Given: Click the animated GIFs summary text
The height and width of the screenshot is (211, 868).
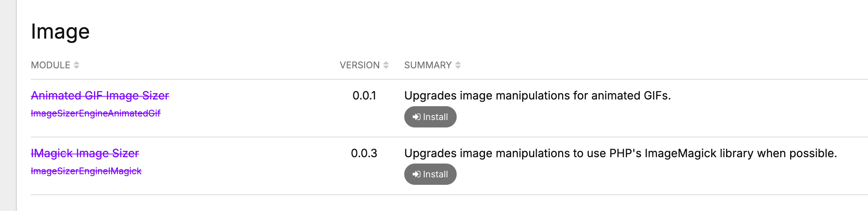Looking at the screenshot, I should point(537,96).
